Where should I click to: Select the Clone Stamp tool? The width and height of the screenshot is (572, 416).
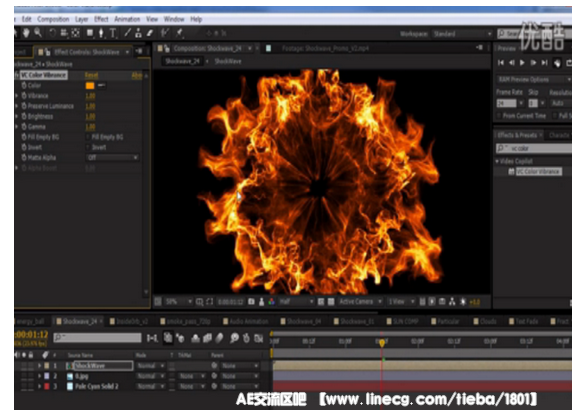point(138,33)
